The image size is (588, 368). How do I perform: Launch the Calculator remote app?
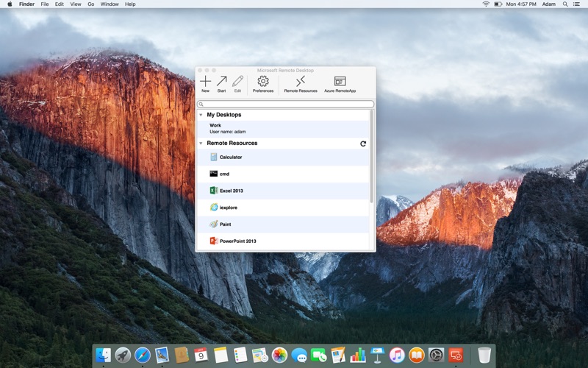[230, 157]
